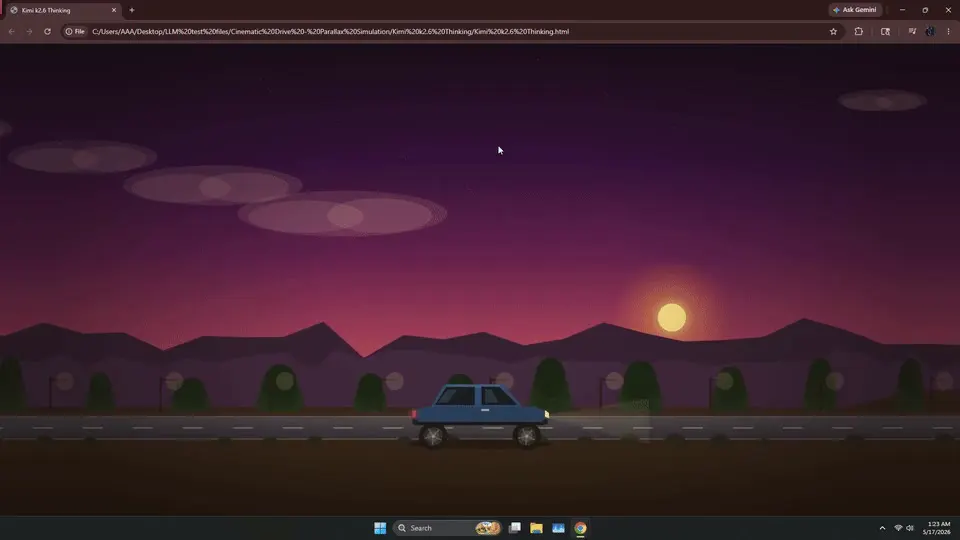Open the media controls icon

(912, 31)
